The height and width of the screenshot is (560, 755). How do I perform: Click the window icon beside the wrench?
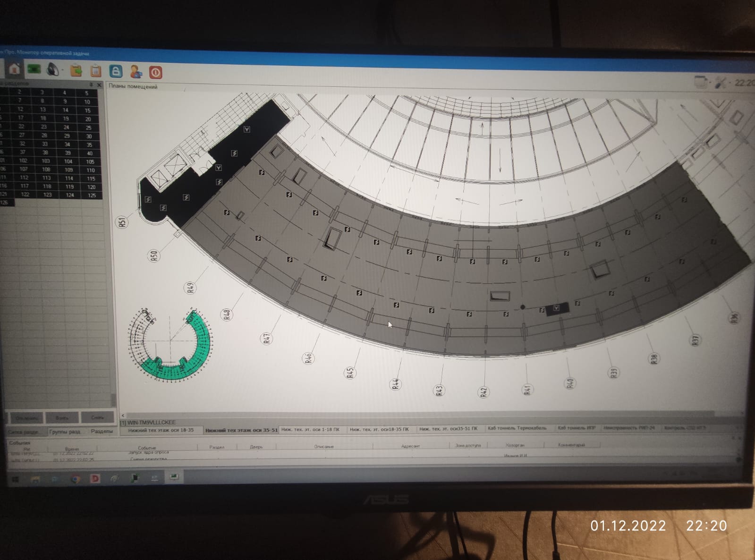tap(701, 82)
